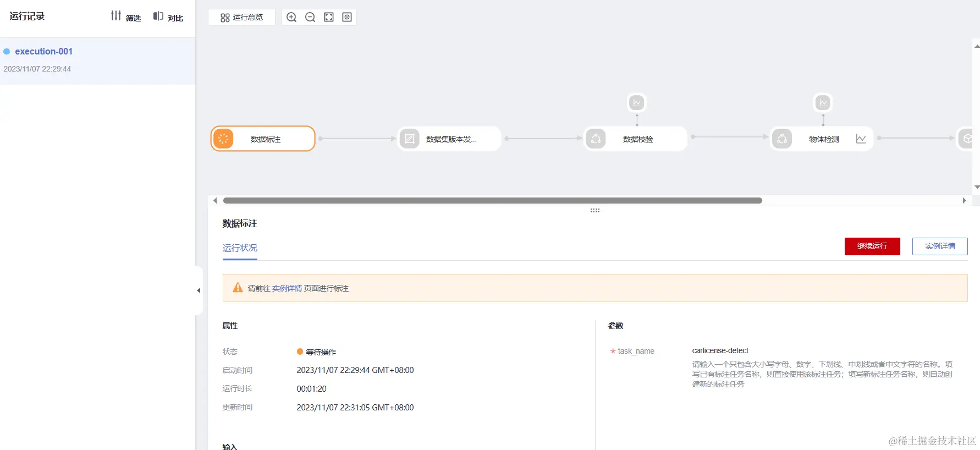The width and height of the screenshot is (980, 450).
Task: Click the 继续运行 button
Action: [872, 246]
